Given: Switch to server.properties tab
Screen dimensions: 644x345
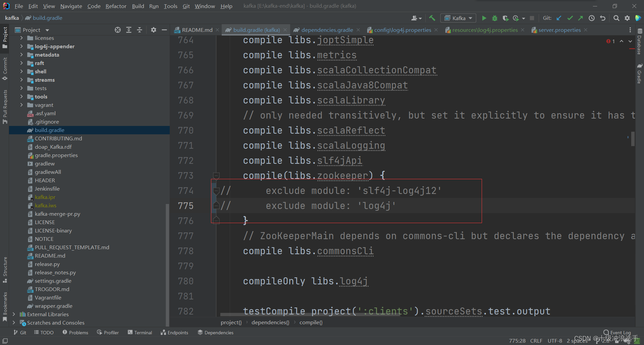Looking at the screenshot, I should [x=559, y=30].
